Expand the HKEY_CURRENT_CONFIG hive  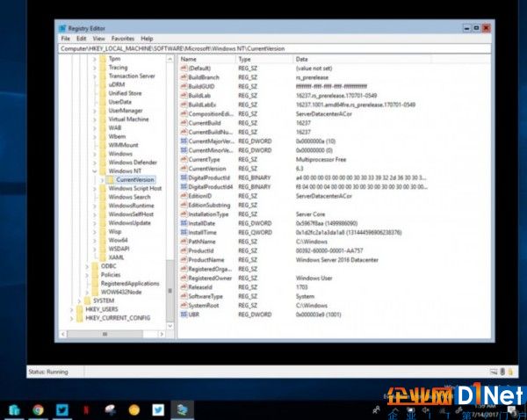(72, 318)
